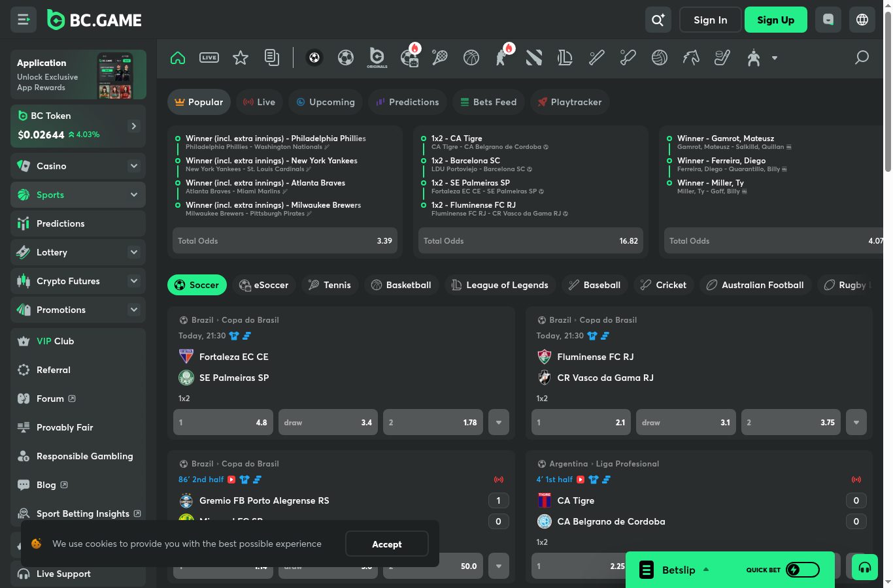Viewport: 893px width, 588px height.
Task: Go to sportsbook home icon
Action: point(178,57)
